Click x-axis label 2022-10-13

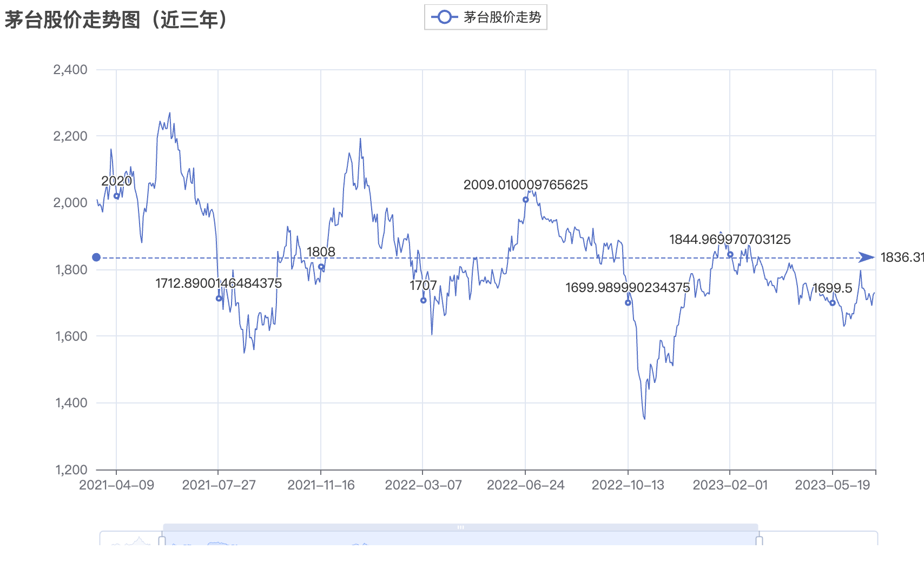coord(628,485)
